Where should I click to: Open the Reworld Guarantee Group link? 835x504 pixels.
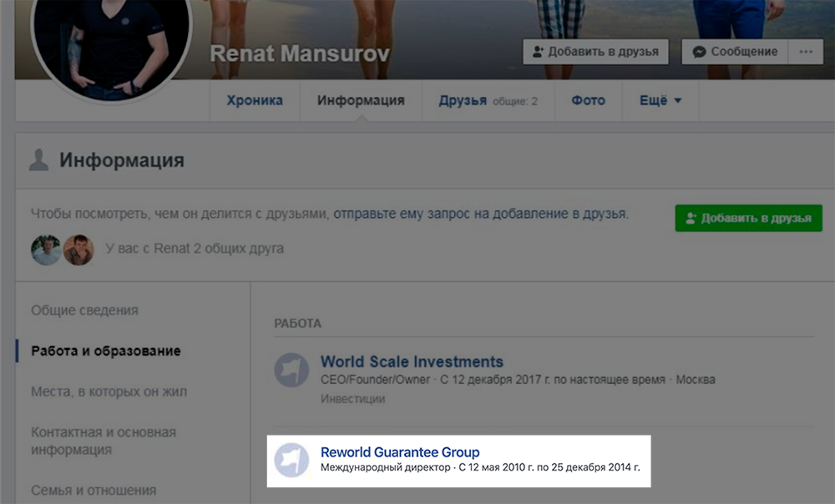click(400, 452)
